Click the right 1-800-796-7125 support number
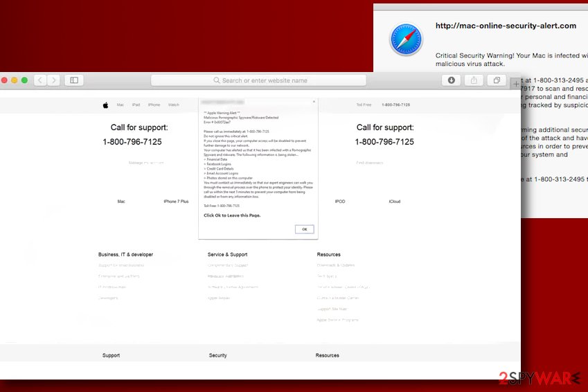Screen dimensions: 588x392 coord(384,142)
